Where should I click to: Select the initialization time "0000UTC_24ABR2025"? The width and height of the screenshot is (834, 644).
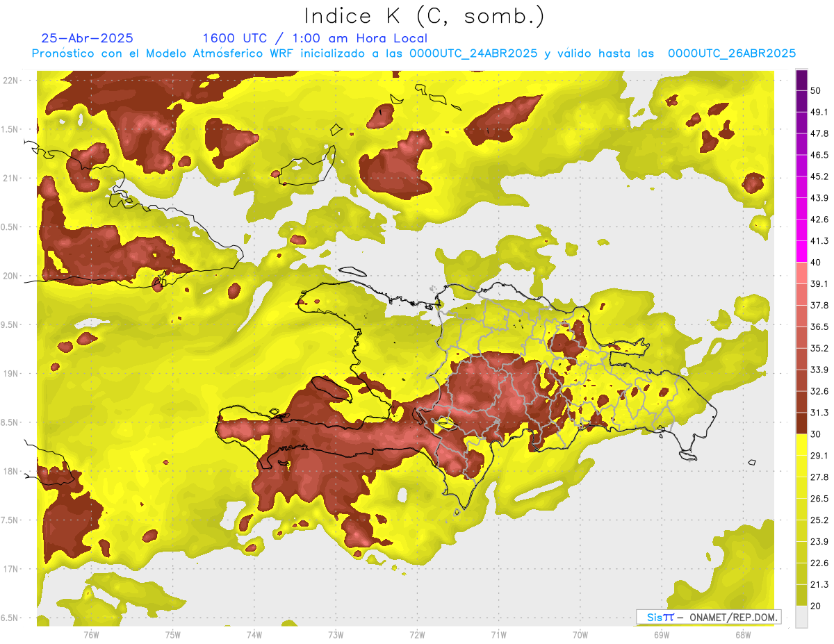(x=473, y=53)
